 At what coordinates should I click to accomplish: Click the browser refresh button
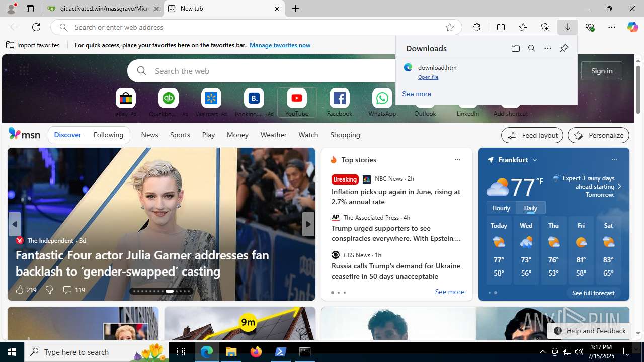point(36,27)
